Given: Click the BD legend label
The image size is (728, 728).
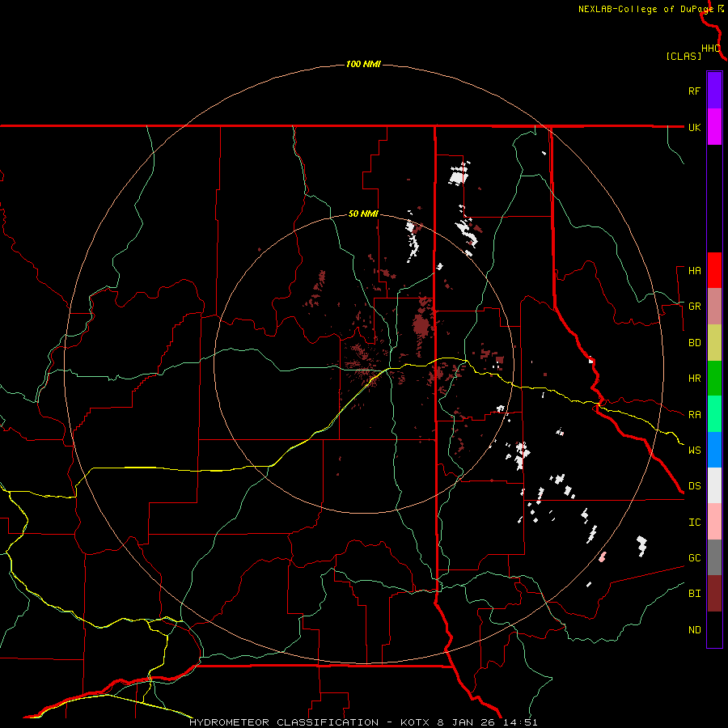Looking at the screenshot, I should click(694, 343).
